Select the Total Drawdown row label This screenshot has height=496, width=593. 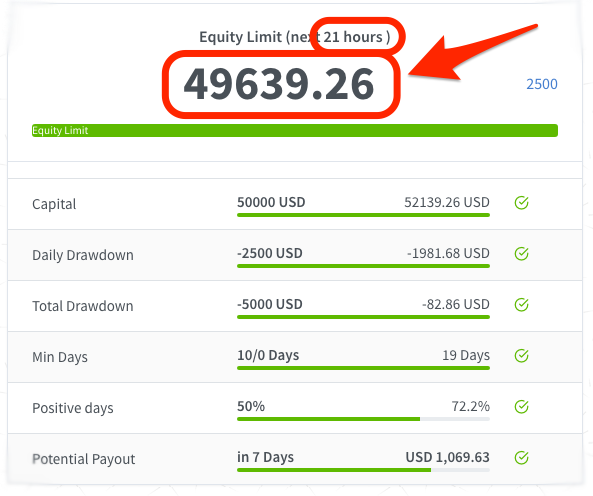tap(82, 306)
